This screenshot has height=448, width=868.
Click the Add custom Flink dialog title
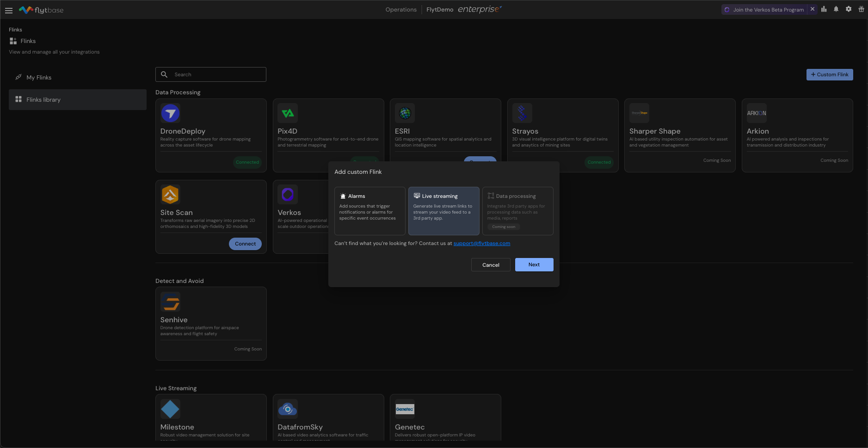coord(358,172)
